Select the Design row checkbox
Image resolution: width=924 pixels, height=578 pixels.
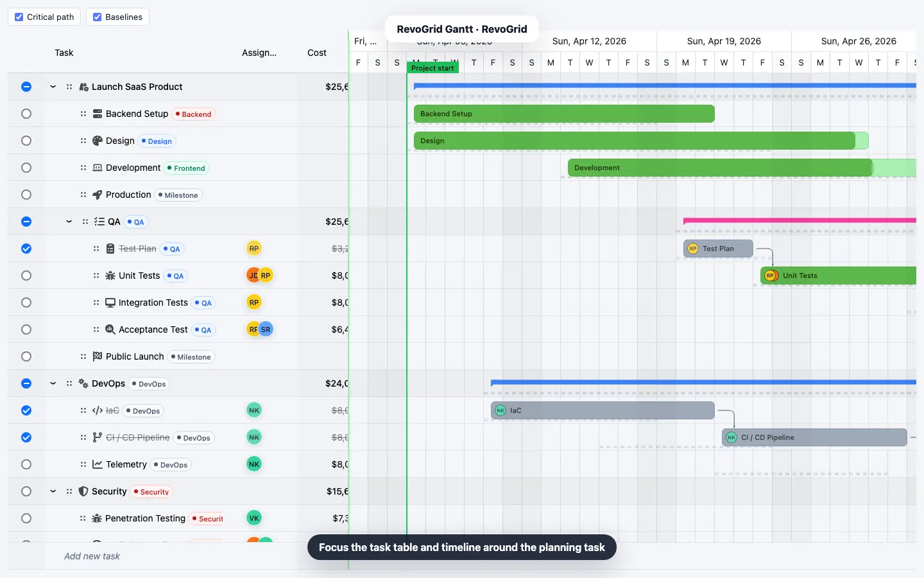coord(26,141)
